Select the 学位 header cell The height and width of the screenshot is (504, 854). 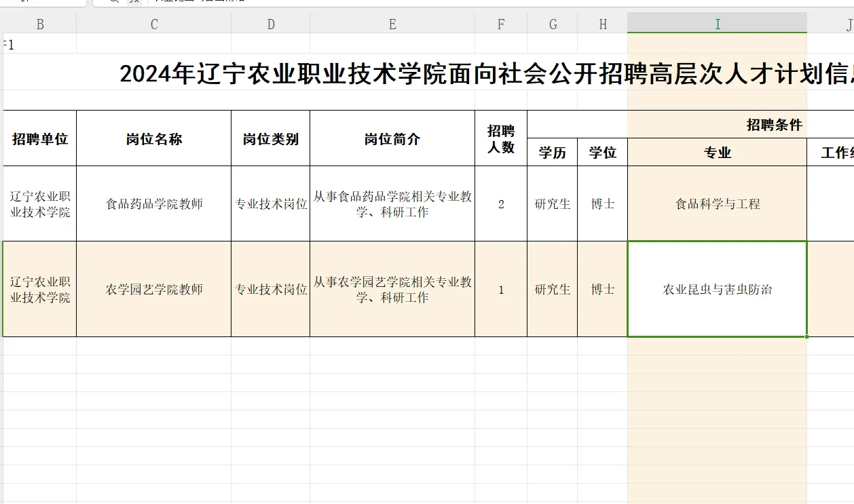tap(603, 153)
